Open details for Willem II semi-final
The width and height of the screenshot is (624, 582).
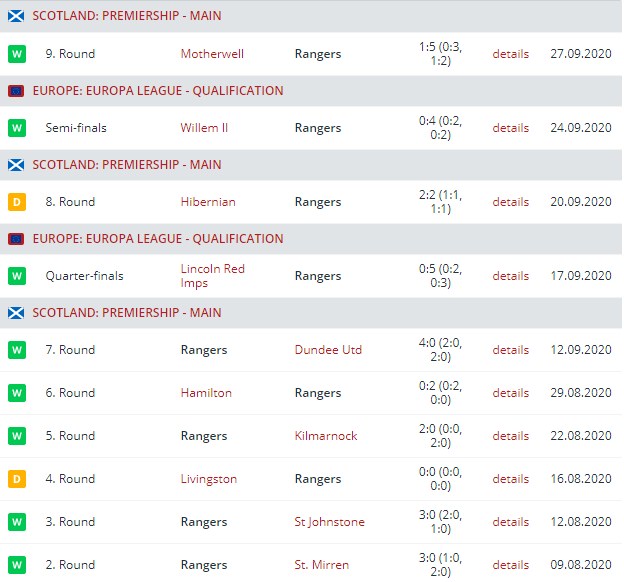click(510, 128)
